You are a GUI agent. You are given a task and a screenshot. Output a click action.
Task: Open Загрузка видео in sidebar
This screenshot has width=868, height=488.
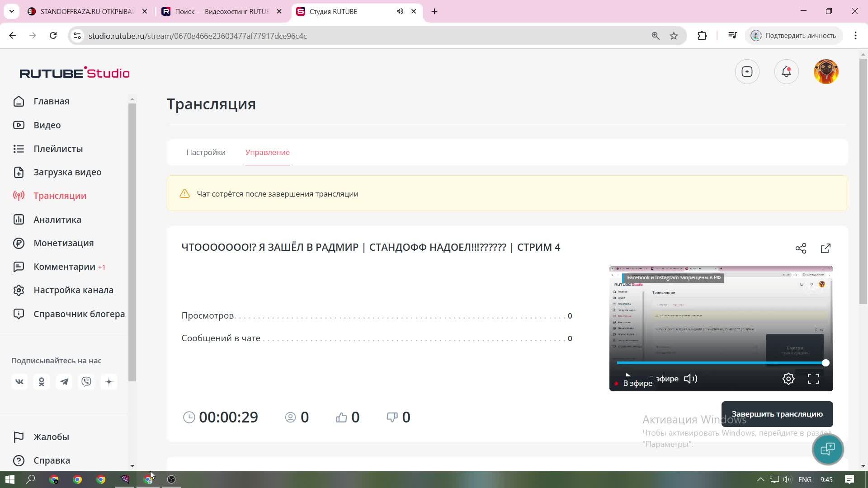(57, 172)
